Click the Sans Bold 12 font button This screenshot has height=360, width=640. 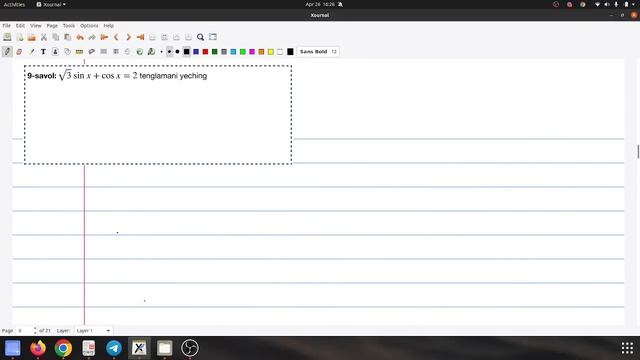pyautogui.click(x=318, y=52)
